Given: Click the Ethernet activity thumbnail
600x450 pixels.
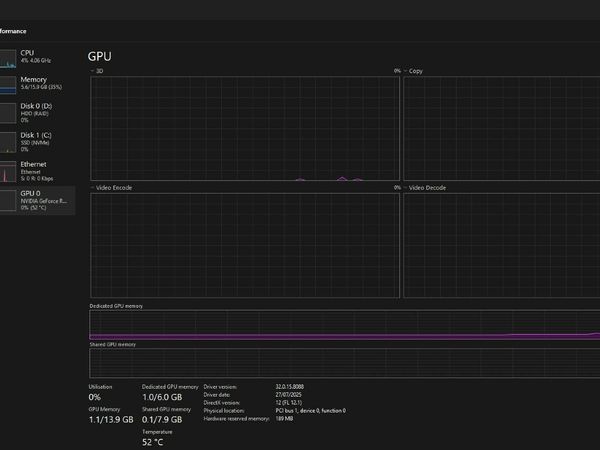Looking at the screenshot, I should 8,170.
